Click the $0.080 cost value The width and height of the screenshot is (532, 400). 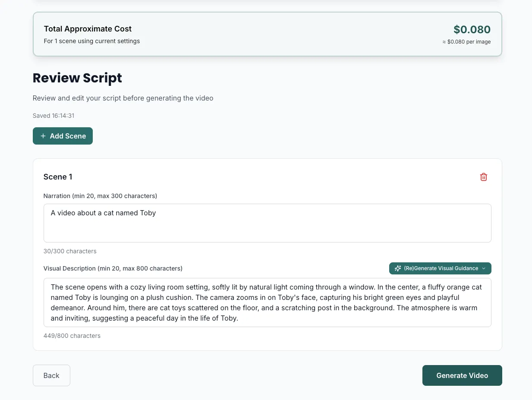472,29
